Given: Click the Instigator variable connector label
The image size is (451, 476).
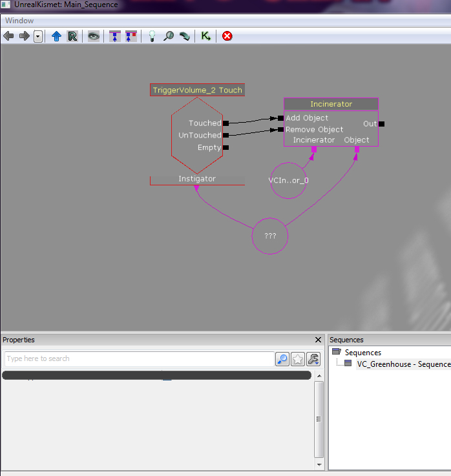Looking at the screenshot, I should click(197, 179).
